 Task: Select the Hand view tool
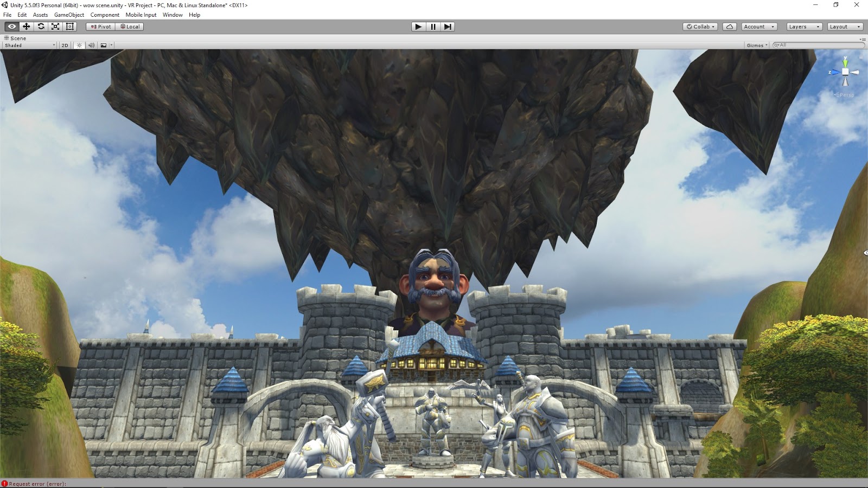point(11,27)
